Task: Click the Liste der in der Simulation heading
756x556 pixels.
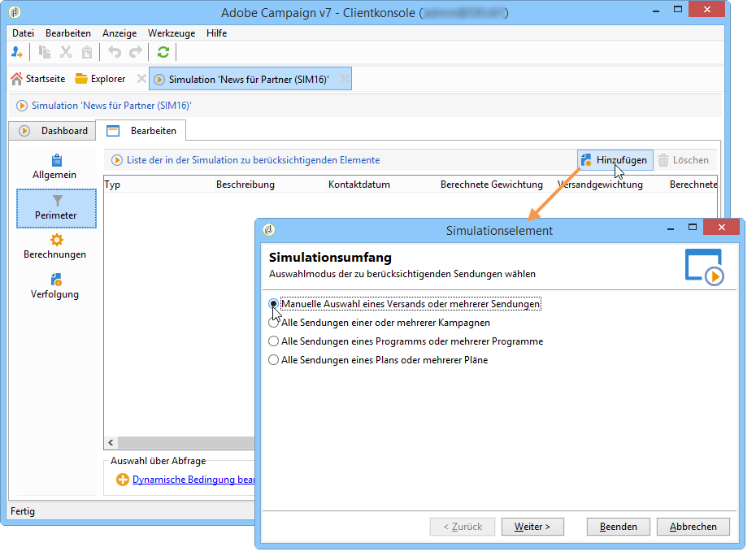Action: [x=253, y=160]
